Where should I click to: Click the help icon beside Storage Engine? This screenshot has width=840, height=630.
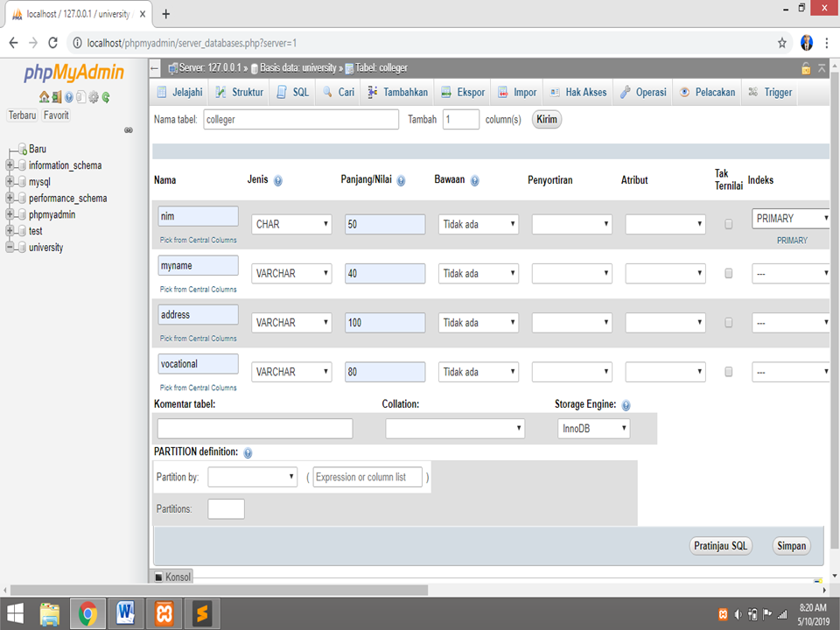coord(626,405)
